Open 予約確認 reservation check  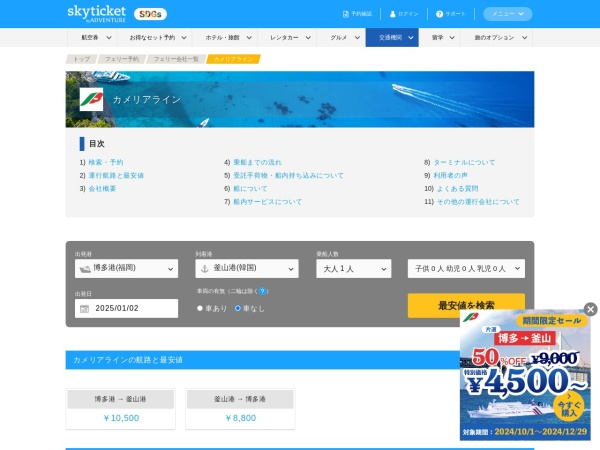[357, 14]
